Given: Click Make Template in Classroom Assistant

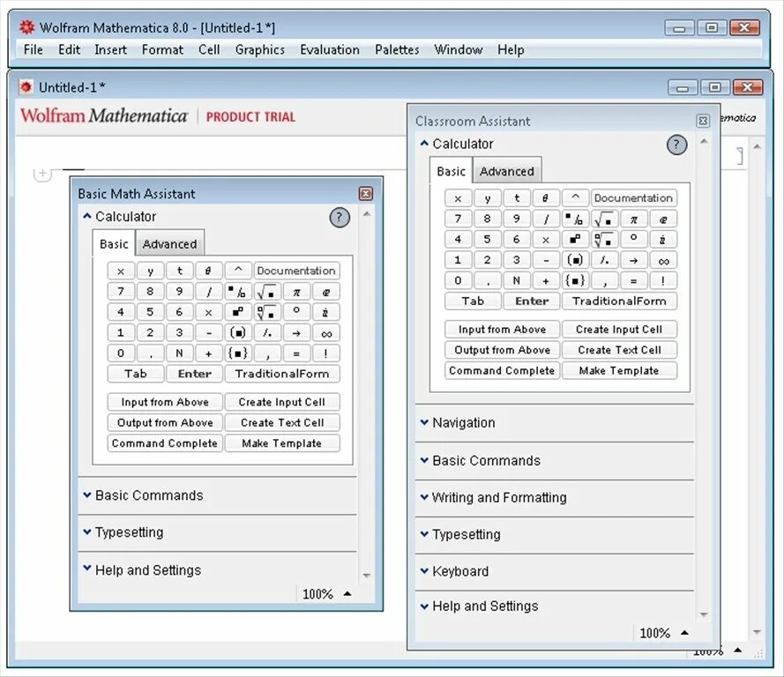Looking at the screenshot, I should tap(619, 371).
